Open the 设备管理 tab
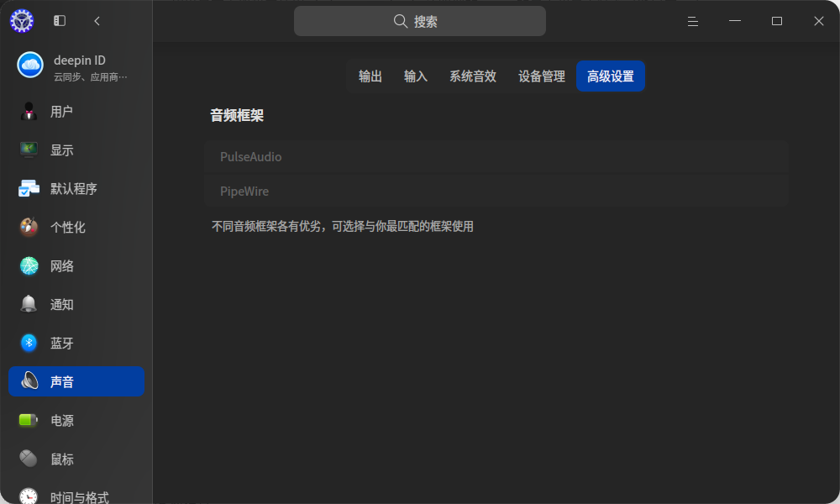Image resolution: width=840 pixels, height=504 pixels. coord(542,76)
